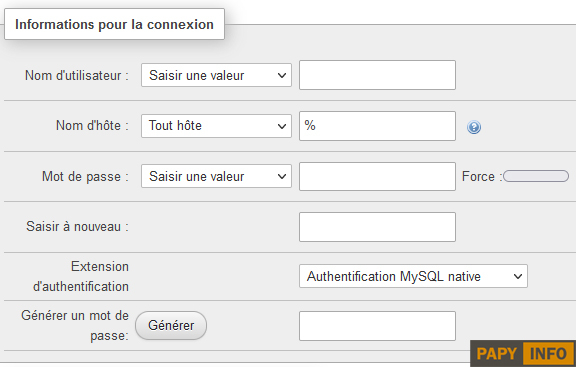
Task: Click the Extension d'authentification label
Action: coord(81,276)
